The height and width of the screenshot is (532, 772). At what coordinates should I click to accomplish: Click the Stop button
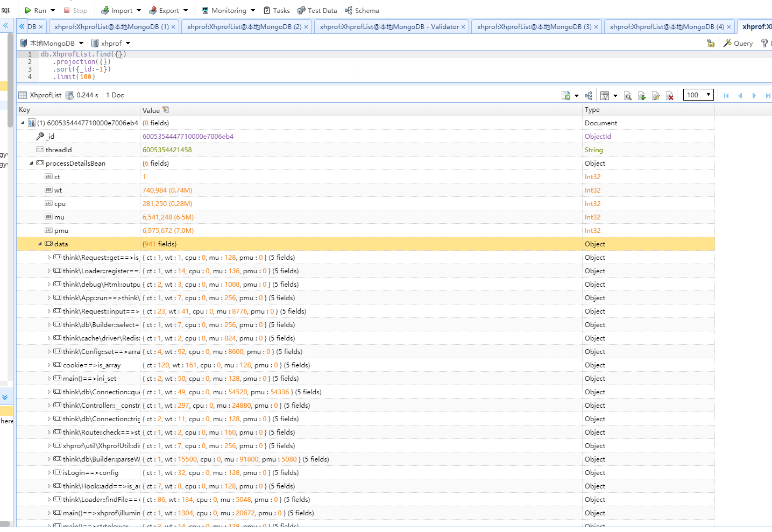(x=75, y=10)
